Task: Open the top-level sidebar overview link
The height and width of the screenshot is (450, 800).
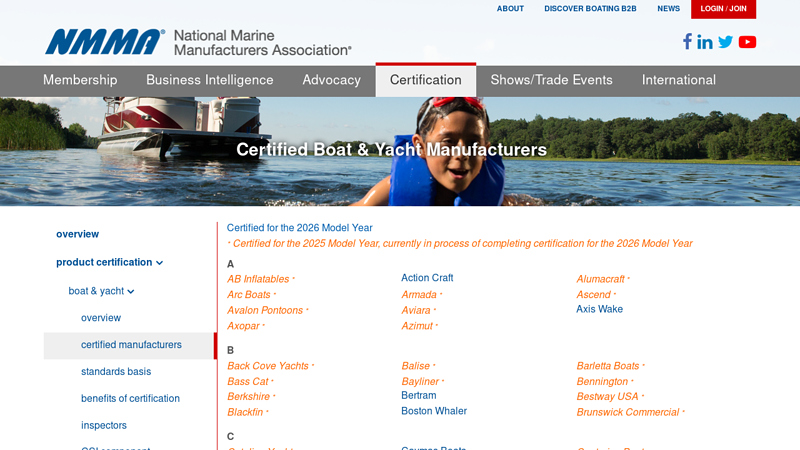Action: click(78, 234)
